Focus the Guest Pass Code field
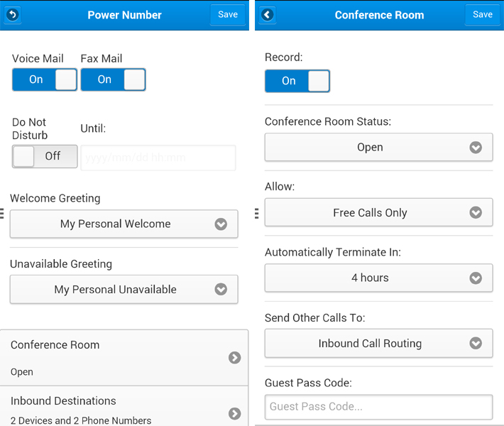504x426 pixels. pos(378,407)
